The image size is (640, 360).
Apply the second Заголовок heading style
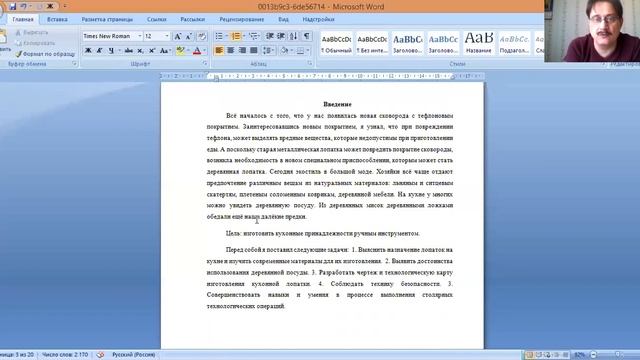pyautogui.click(x=443, y=44)
